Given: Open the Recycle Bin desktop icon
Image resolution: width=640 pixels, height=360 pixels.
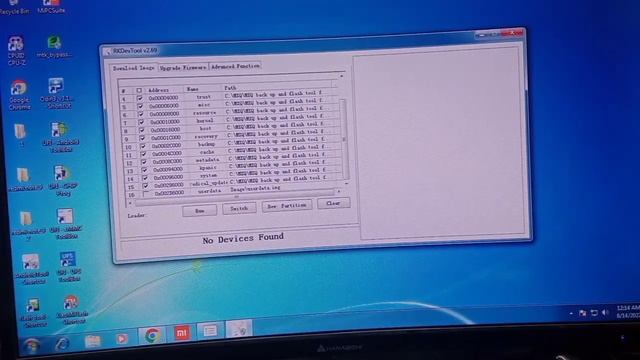Looking at the screenshot, I should [x=14, y=7].
